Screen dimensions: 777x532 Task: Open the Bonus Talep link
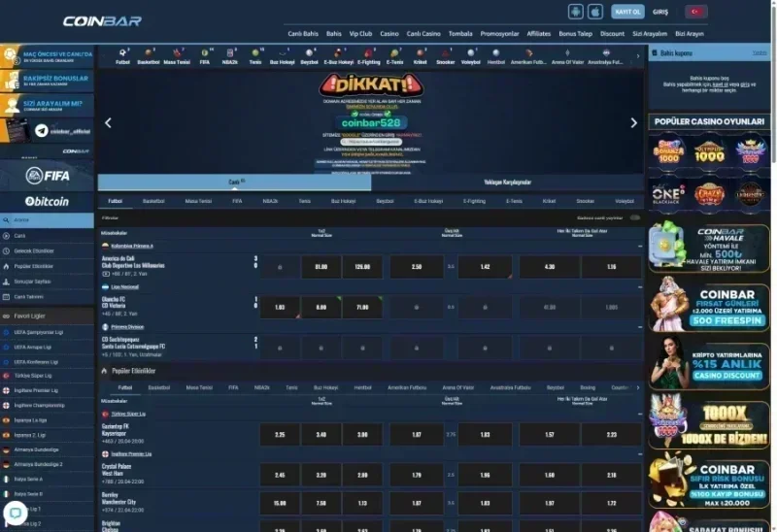coord(575,34)
